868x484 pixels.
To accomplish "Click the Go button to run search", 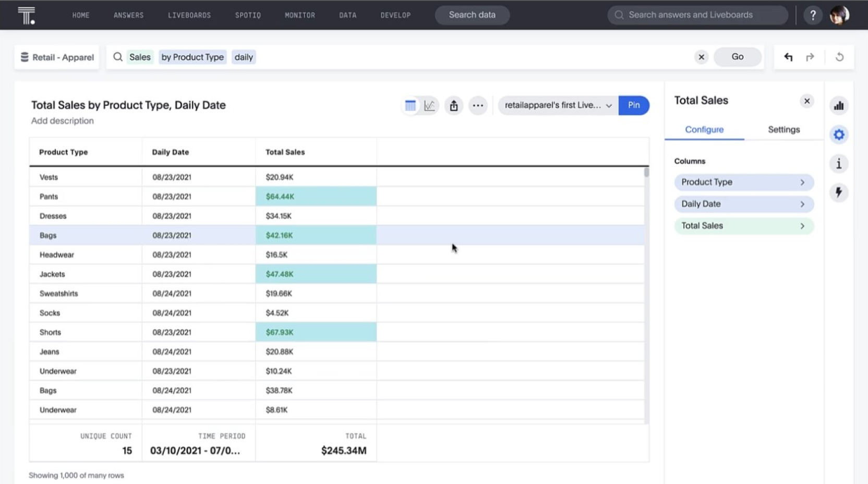I will pyautogui.click(x=737, y=57).
